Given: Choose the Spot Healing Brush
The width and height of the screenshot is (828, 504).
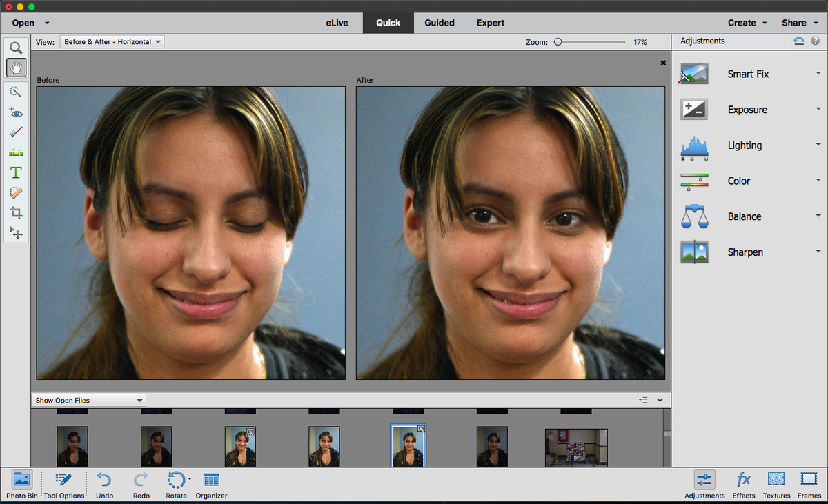Looking at the screenshot, I should (16, 192).
